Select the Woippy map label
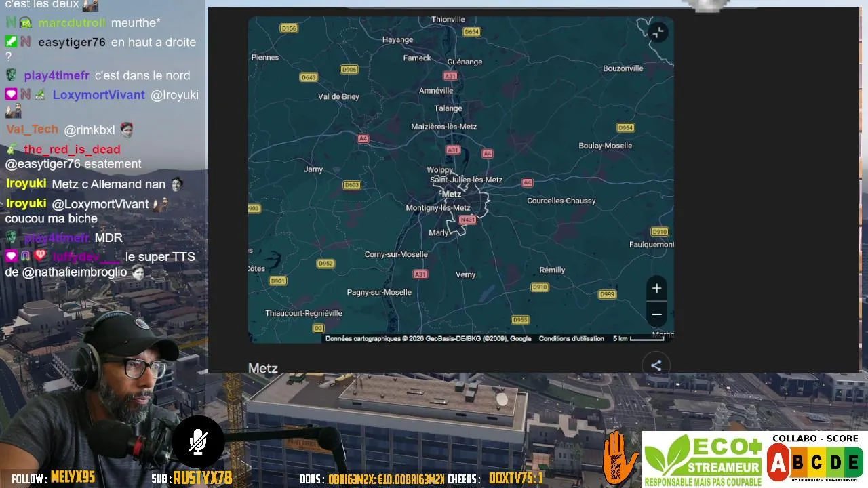This screenshot has width=868, height=488. point(439,170)
